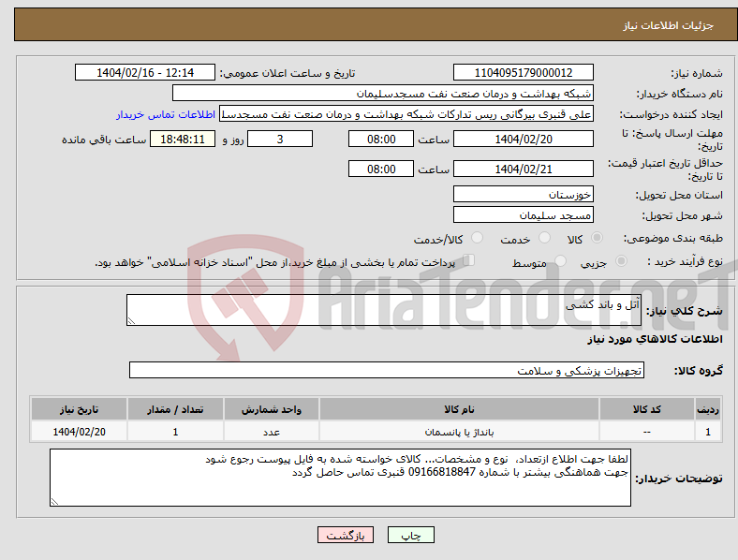Click the بازگشت (back) button
The width and height of the screenshot is (738, 560).
pos(346,535)
